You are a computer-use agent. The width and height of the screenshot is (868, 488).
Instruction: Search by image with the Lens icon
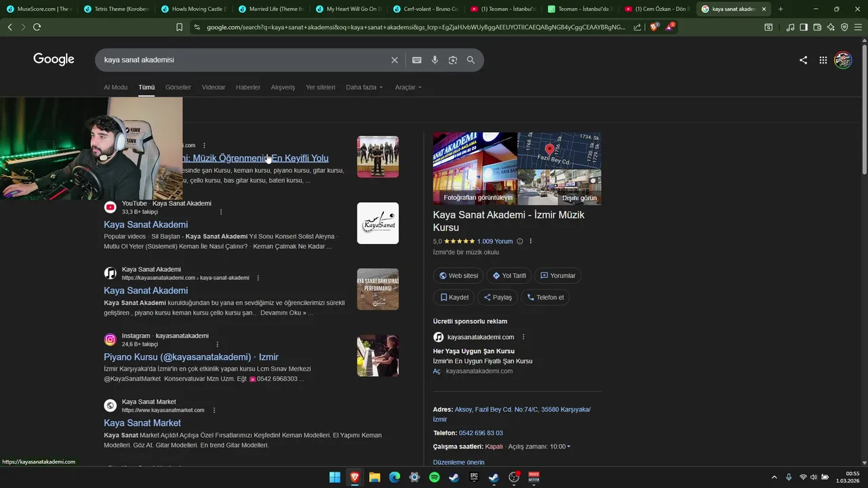tap(453, 60)
